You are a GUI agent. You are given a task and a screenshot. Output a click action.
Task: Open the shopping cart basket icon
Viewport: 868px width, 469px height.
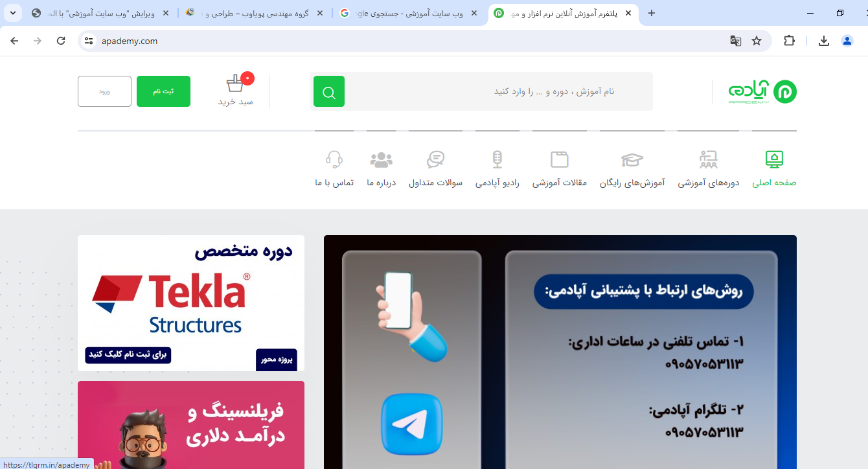[x=235, y=84]
